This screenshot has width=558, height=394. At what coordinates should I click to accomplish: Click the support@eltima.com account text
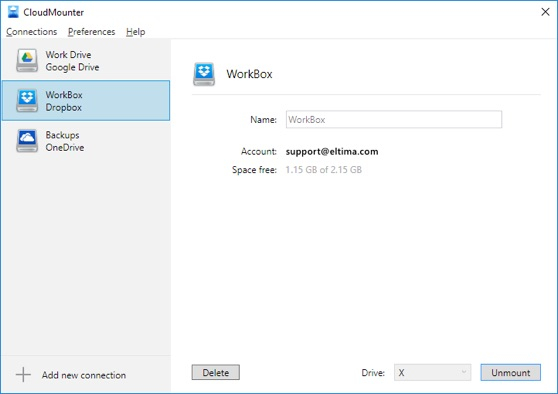pyautogui.click(x=332, y=152)
